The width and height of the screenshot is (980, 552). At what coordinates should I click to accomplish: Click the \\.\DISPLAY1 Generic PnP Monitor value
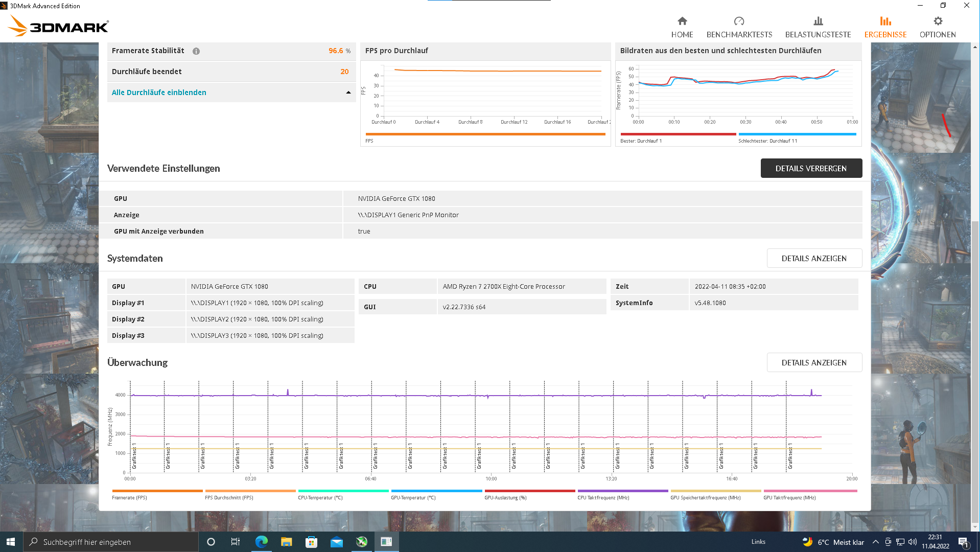click(408, 215)
